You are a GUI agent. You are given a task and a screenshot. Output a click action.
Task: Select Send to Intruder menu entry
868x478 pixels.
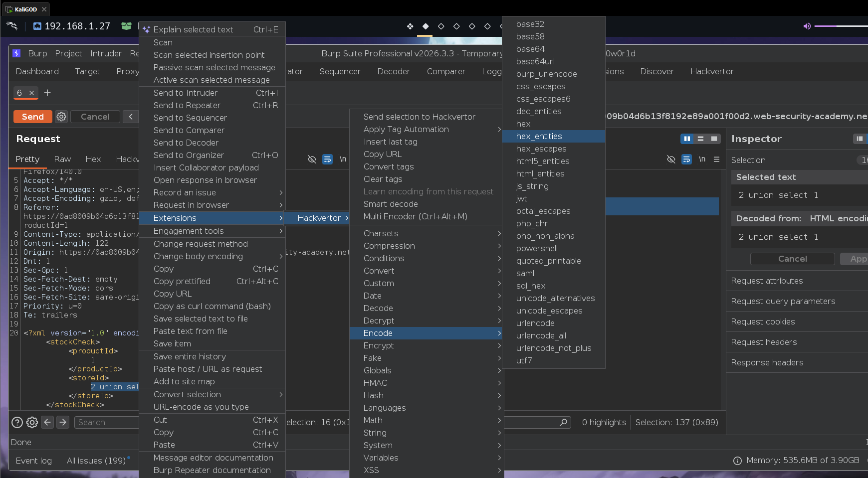click(x=212, y=93)
